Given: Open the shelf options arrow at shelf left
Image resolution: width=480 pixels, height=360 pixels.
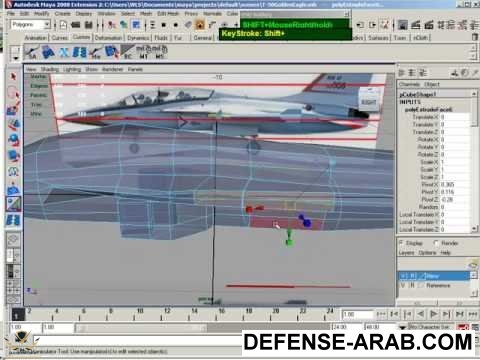Looking at the screenshot, I should pyautogui.click(x=16, y=57).
